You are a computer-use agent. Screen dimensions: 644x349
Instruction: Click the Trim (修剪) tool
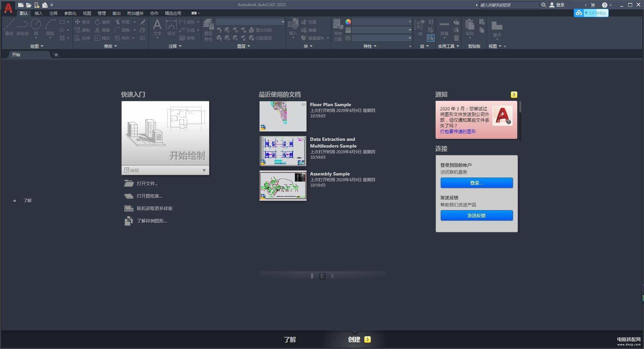pyautogui.click(x=122, y=22)
